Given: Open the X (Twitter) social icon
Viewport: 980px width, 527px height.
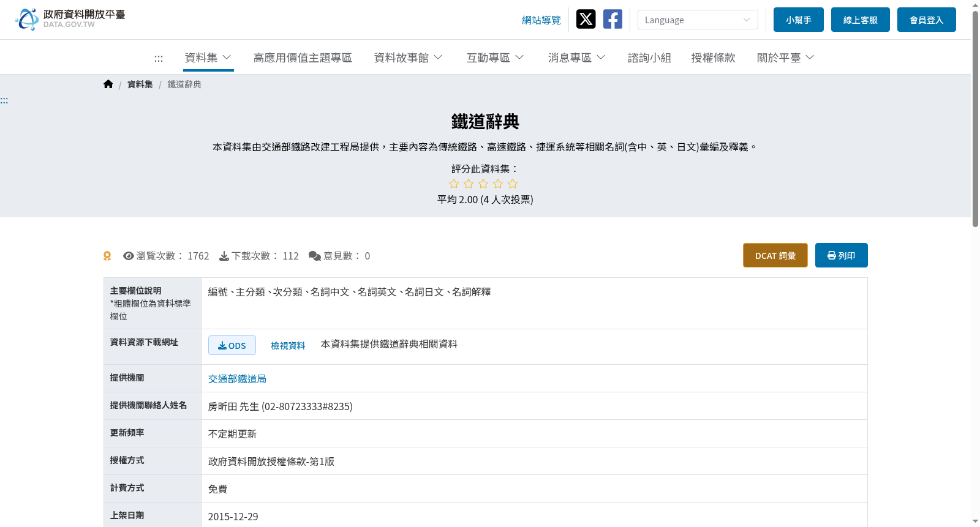Looking at the screenshot, I should pyautogui.click(x=586, y=19).
